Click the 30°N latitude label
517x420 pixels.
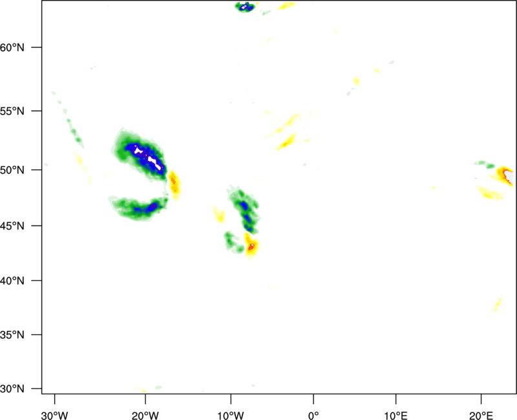coord(12,389)
